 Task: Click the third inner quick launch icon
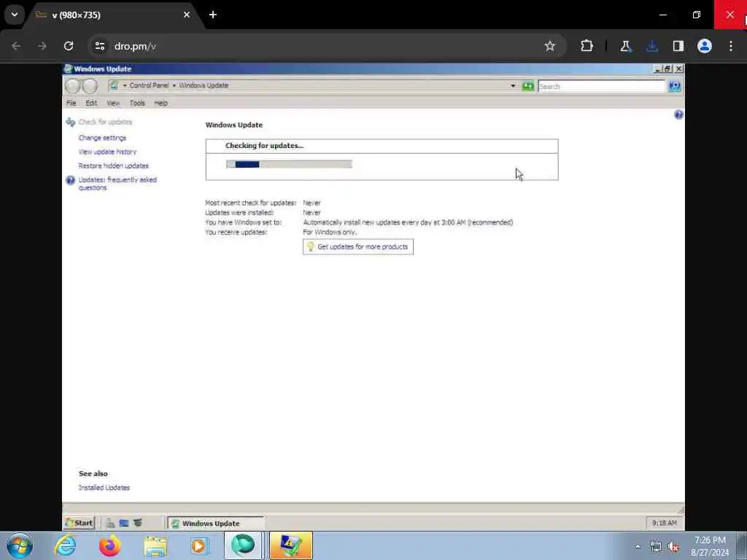[138, 523]
